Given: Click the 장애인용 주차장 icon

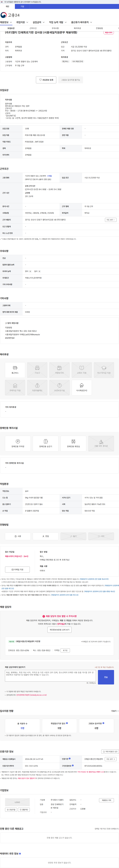Looking at the screenshot, I should coord(18,443).
